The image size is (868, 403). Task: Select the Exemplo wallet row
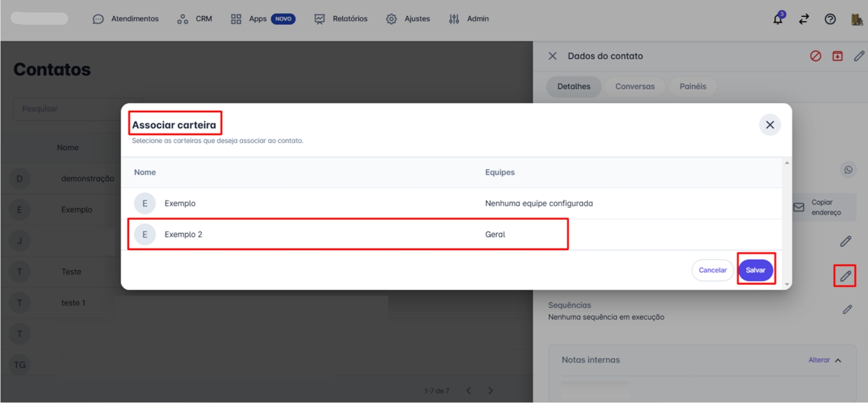347,204
